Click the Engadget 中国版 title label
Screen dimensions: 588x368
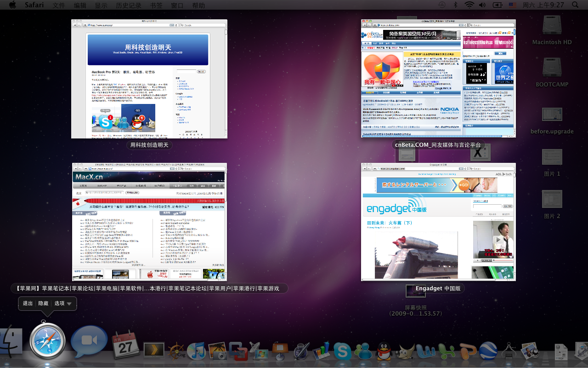tap(438, 288)
